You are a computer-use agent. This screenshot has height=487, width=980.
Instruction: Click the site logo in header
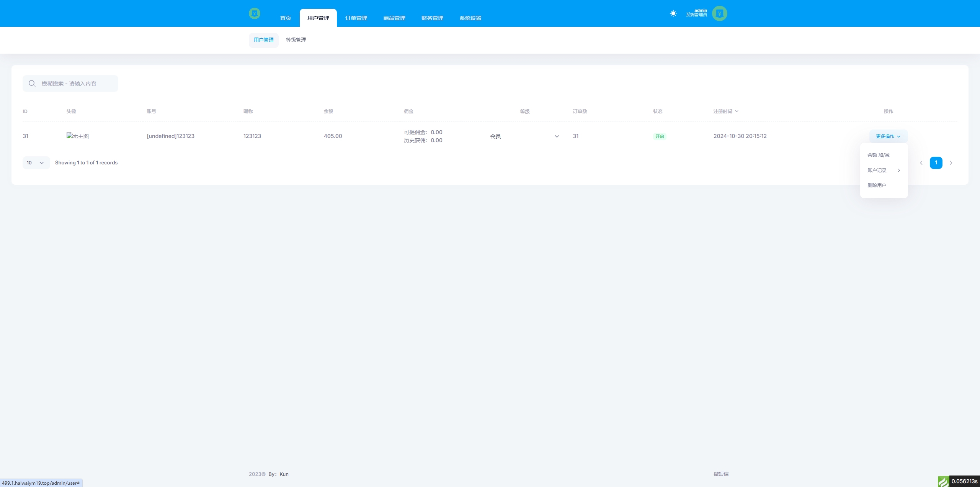point(254,14)
